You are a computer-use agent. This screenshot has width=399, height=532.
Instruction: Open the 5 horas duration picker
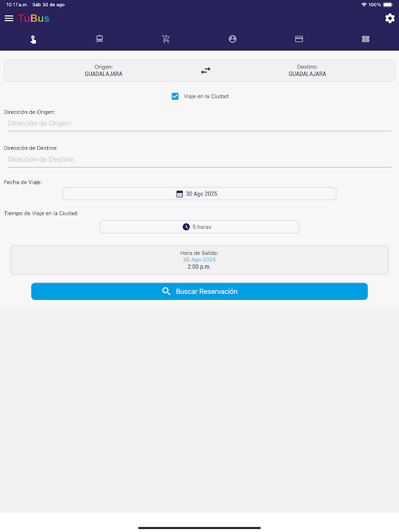[x=199, y=227]
